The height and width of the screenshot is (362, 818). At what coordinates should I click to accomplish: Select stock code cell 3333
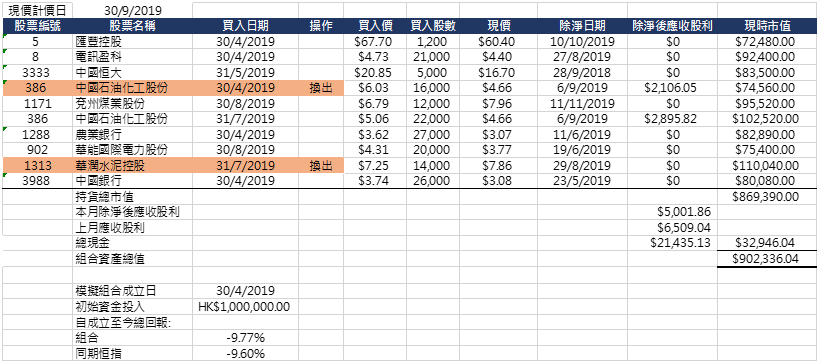[x=38, y=73]
